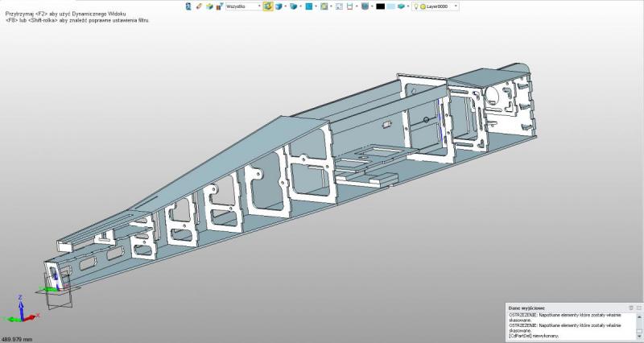
Task: Open the Layer0000 layer dropdown
Action: pos(456,6)
